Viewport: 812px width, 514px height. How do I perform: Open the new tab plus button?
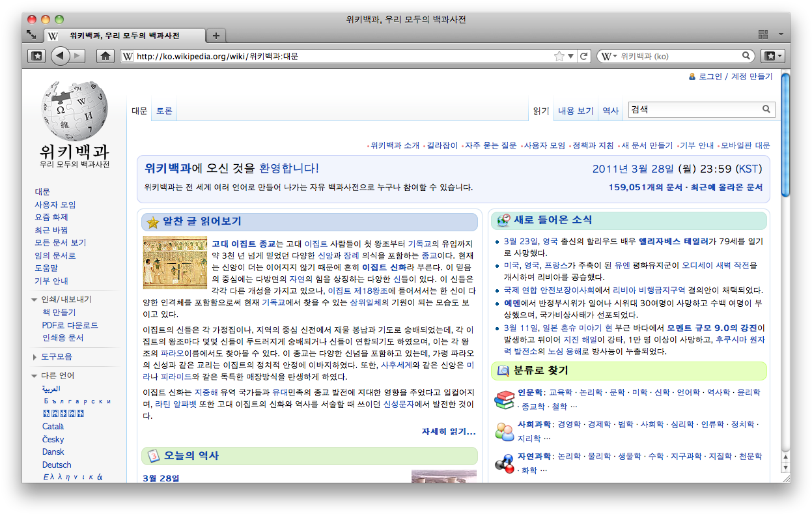point(216,36)
